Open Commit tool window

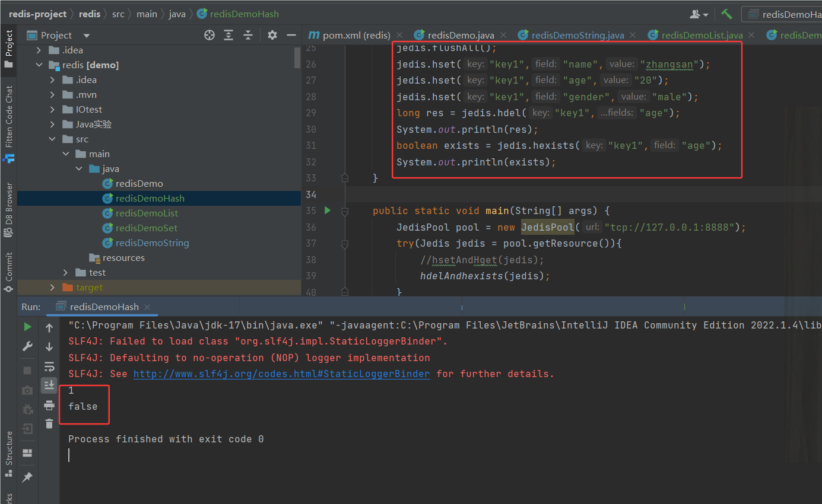coord(9,272)
